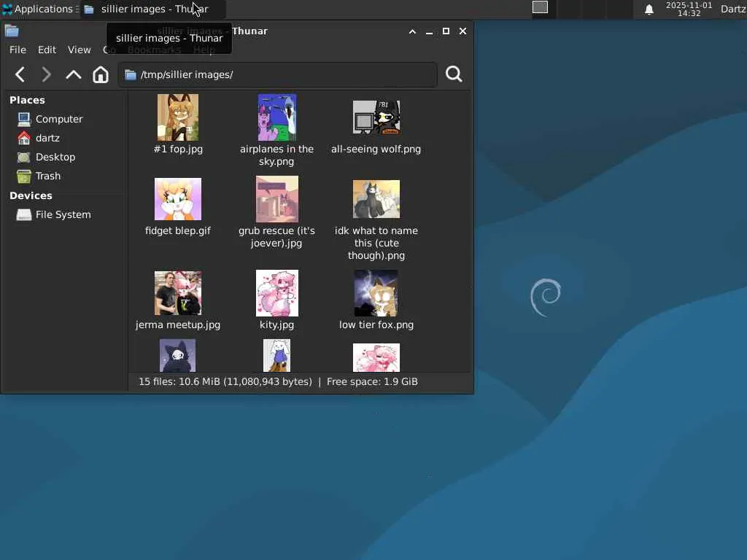This screenshot has width=747, height=560.
Task: Open the Applications menu in the panel
Action: [x=40, y=9]
